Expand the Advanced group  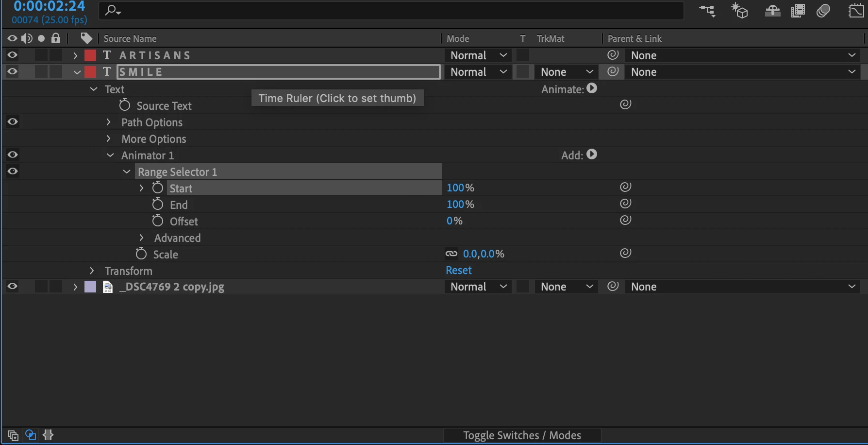(x=141, y=238)
